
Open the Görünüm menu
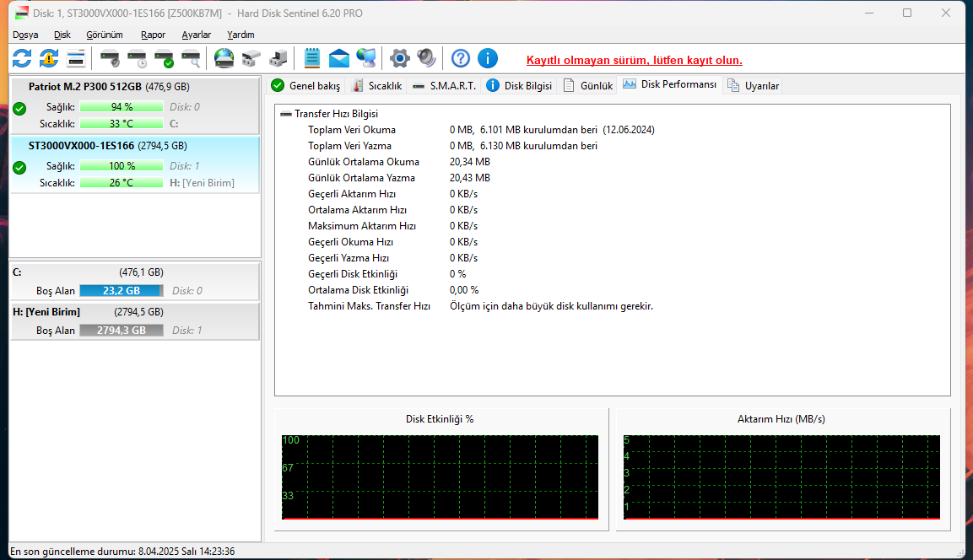point(105,35)
